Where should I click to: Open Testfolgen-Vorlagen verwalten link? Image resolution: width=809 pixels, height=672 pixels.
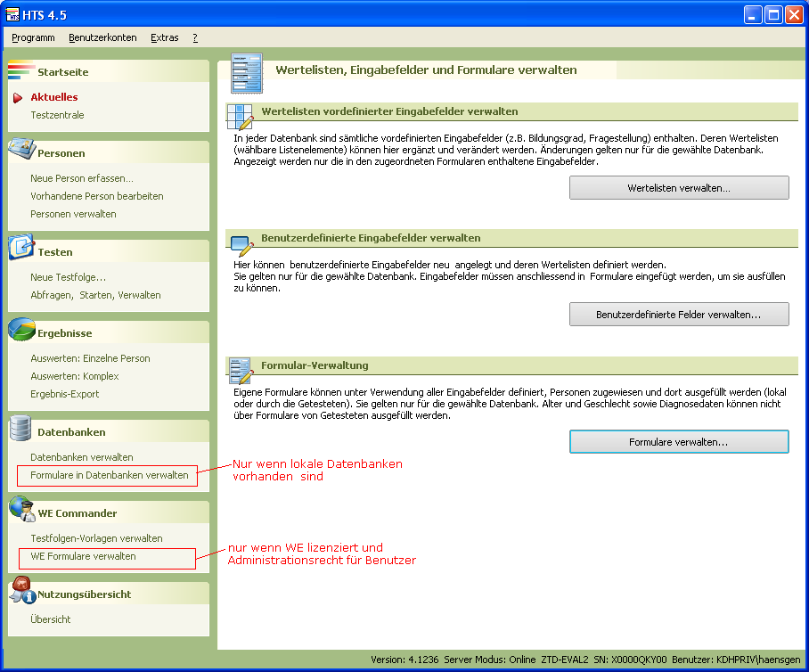(x=96, y=538)
